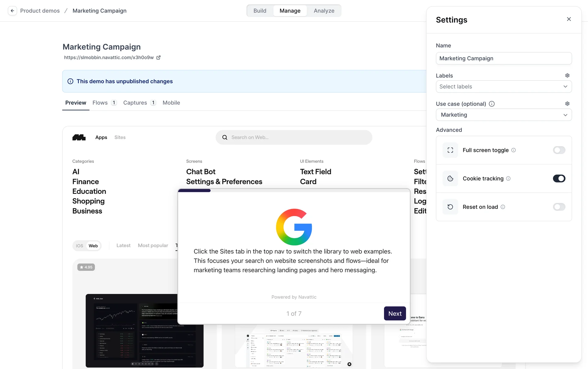Click the info icon beside Cookie tracking
The image size is (588, 369).
tap(508, 179)
